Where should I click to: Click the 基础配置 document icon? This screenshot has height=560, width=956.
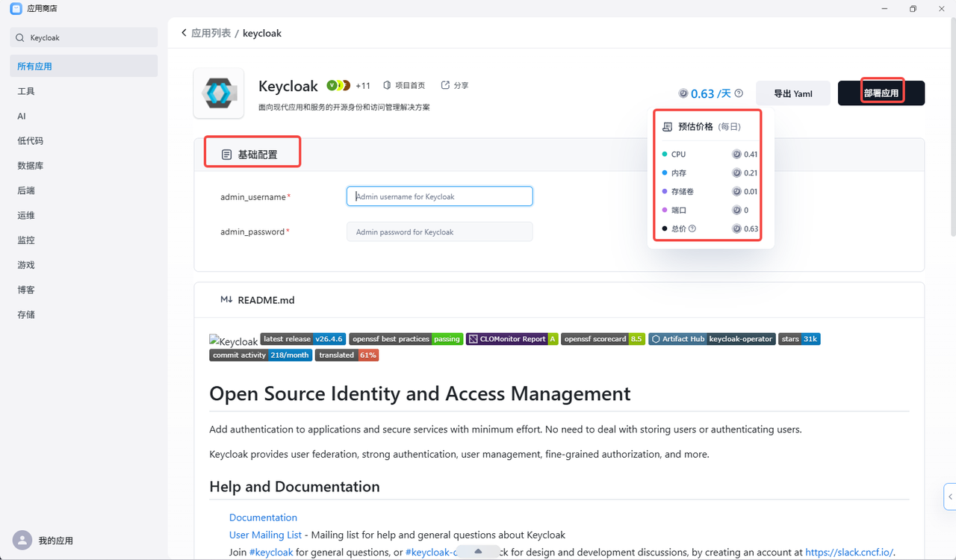coord(226,155)
